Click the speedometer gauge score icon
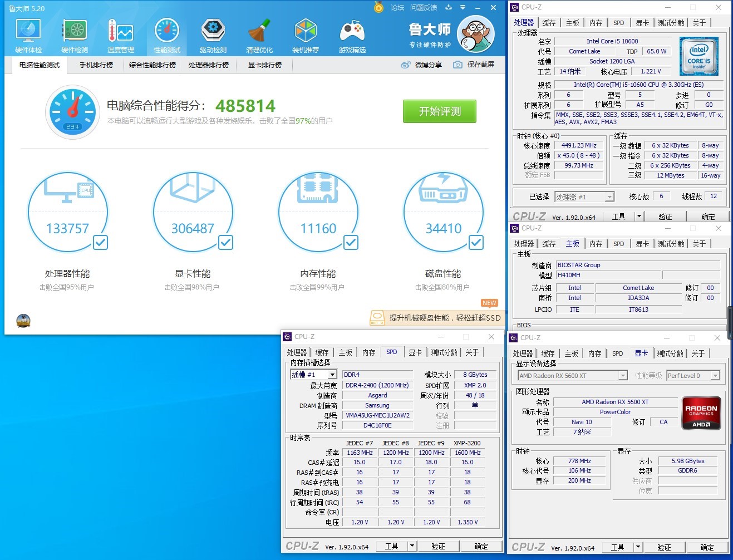Image resolution: width=733 pixels, height=560 pixels. click(73, 112)
